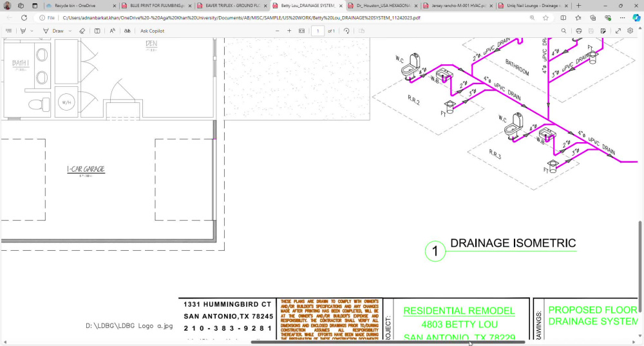Open the address bar zoom indicator

point(532,17)
